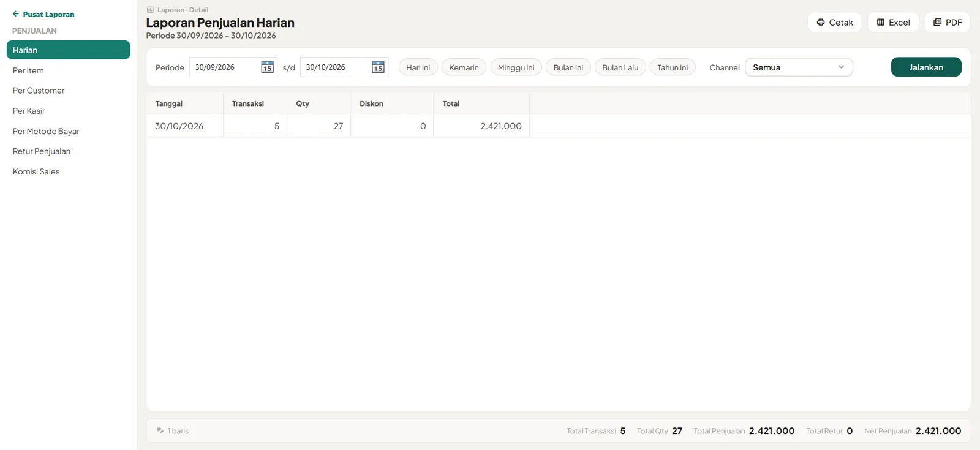The height and width of the screenshot is (450, 980).
Task: Click the Total Transaksi footer value
Action: (623, 431)
